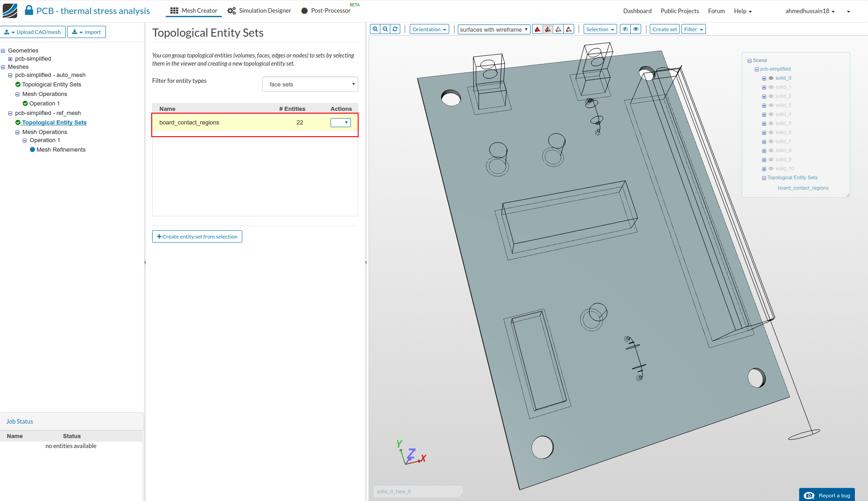Screen dimensions: 868x501
Task: Switch to the Post-Processor tab
Action: [x=326, y=10]
